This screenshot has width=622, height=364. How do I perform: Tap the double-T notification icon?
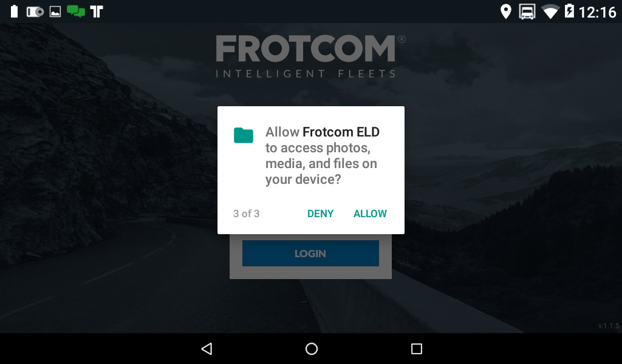(97, 12)
